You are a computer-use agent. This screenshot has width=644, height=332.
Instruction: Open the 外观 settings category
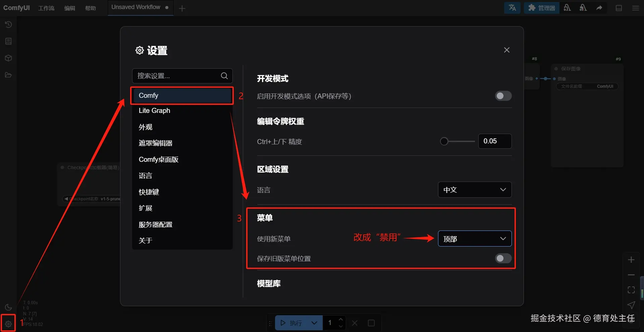[182, 127]
